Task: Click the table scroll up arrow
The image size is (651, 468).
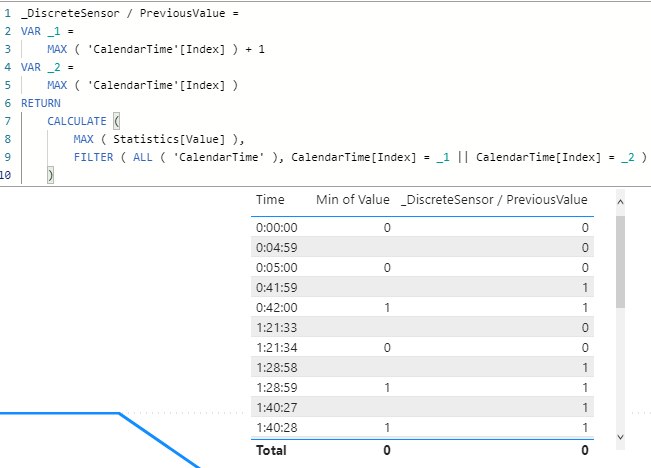Action: (620, 202)
